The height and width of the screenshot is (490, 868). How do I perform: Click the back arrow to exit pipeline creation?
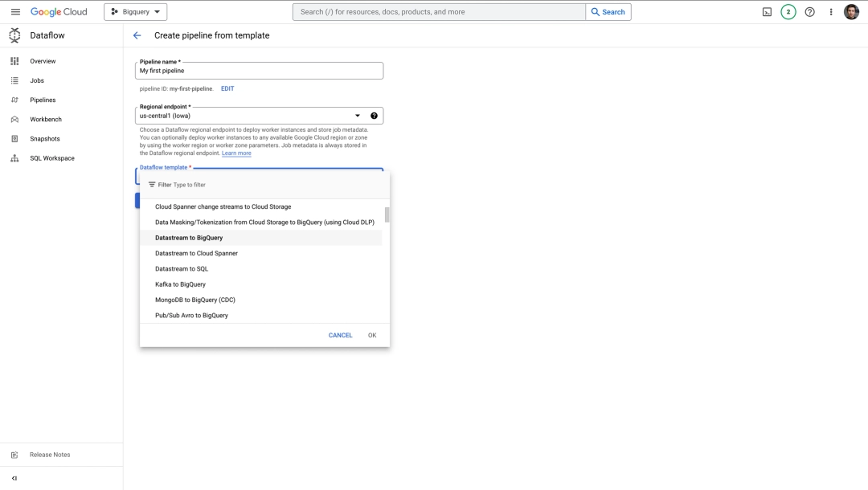[x=137, y=35]
